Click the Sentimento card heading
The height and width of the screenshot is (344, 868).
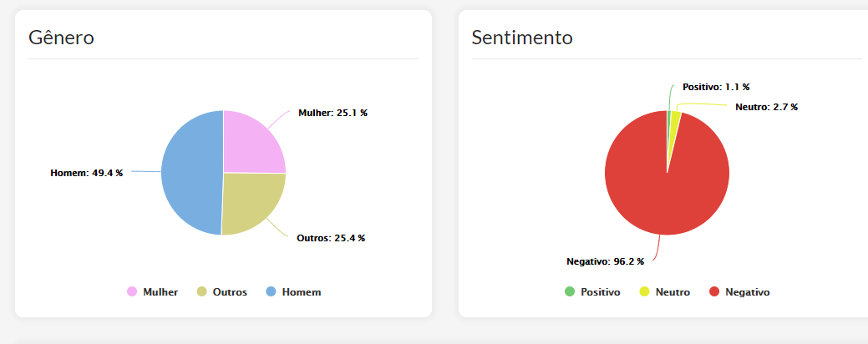[521, 38]
